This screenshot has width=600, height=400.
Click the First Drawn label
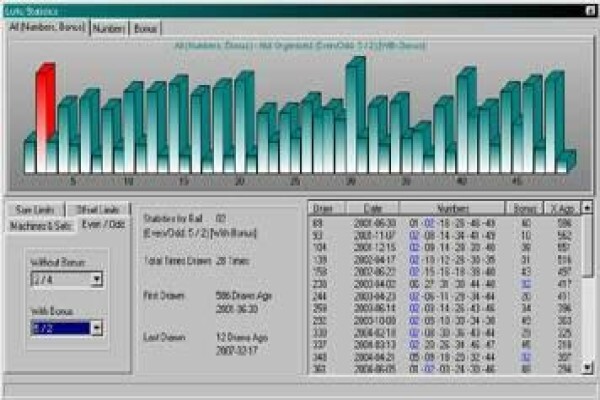pos(164,296)
